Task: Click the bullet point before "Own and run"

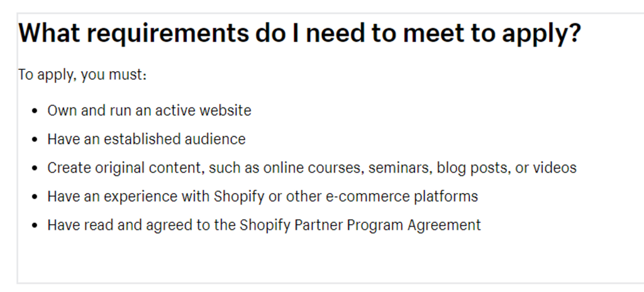Action: 35,111
